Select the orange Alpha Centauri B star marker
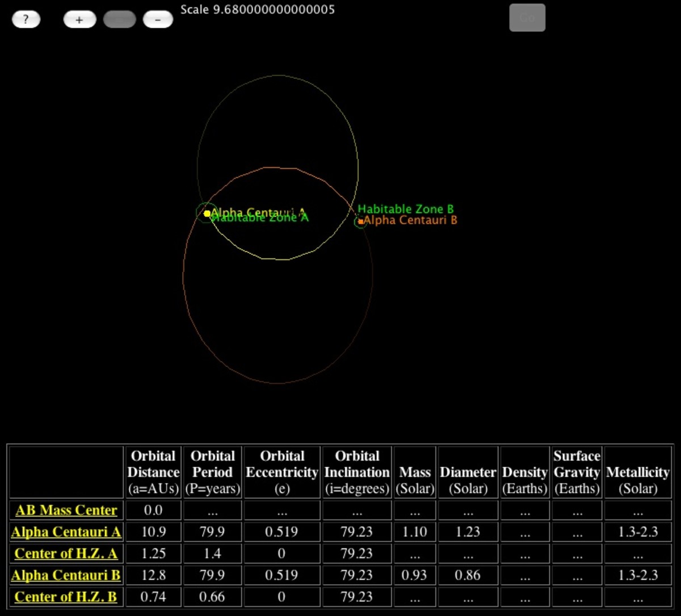 click(x=361, y=221)
